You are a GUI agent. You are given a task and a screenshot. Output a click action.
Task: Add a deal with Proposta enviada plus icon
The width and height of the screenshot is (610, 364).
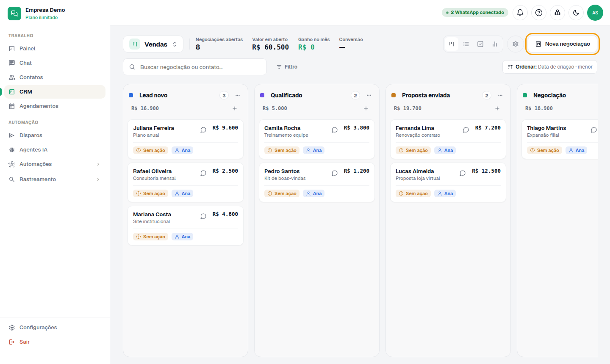(497, 108)
